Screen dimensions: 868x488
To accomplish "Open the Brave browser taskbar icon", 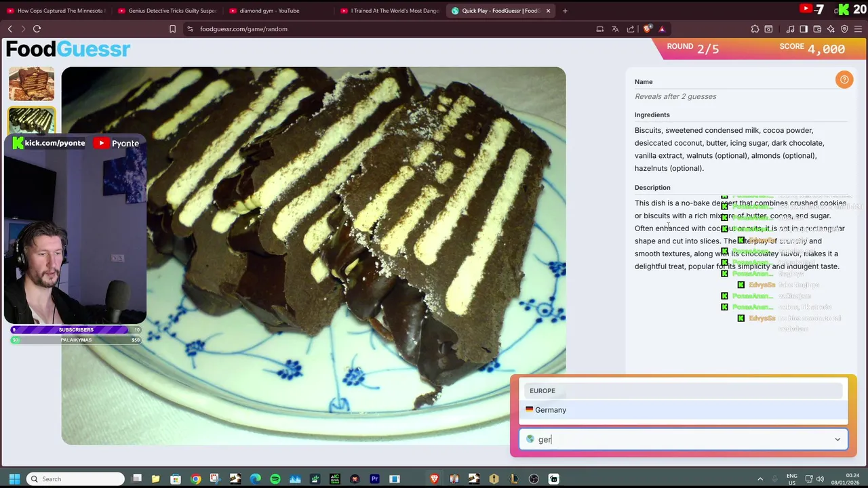I will [434, 479].
